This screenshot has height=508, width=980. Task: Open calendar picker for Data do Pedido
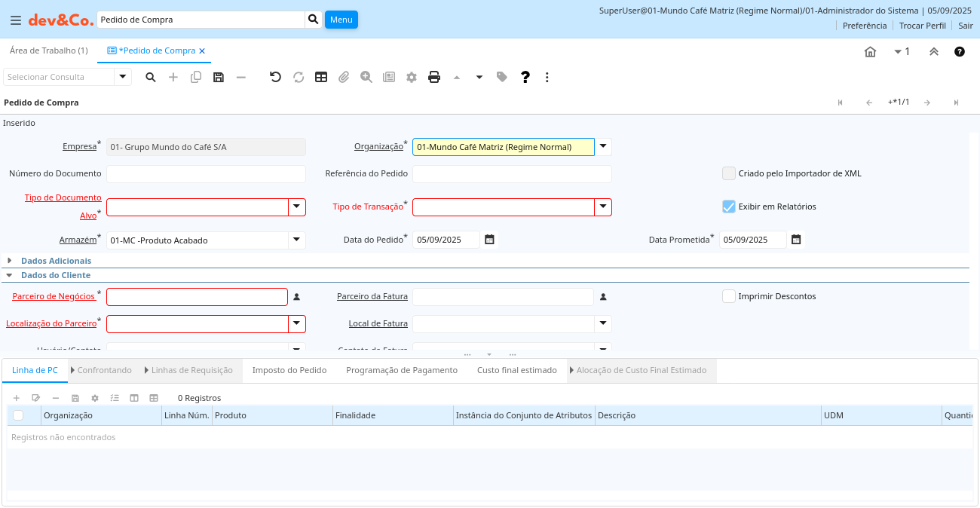coord(489,240)
